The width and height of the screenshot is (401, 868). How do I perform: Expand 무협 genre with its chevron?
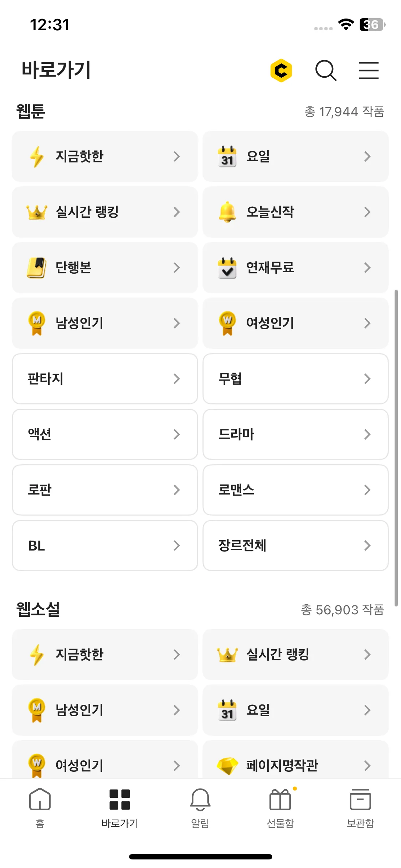pyautogui.click(x=367, y=379)
